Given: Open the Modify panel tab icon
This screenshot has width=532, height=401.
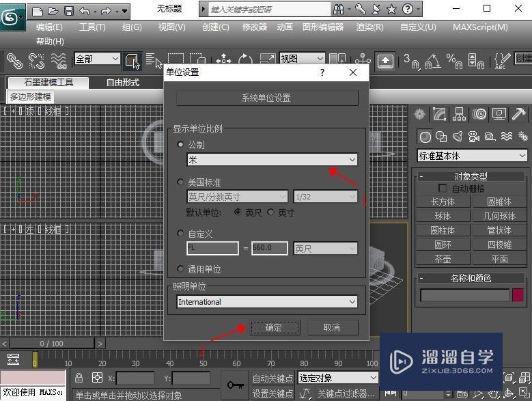Looking at the screenshot, I should click(x=439, y=114).
